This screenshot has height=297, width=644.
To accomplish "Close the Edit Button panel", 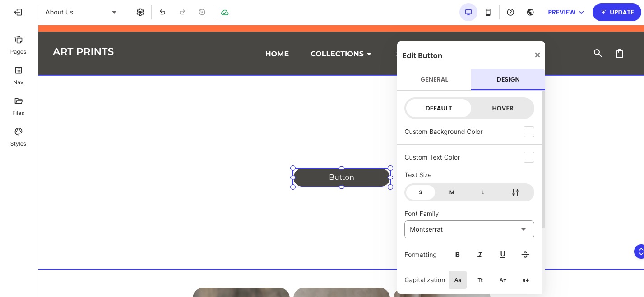I will [x=537, y=55].
